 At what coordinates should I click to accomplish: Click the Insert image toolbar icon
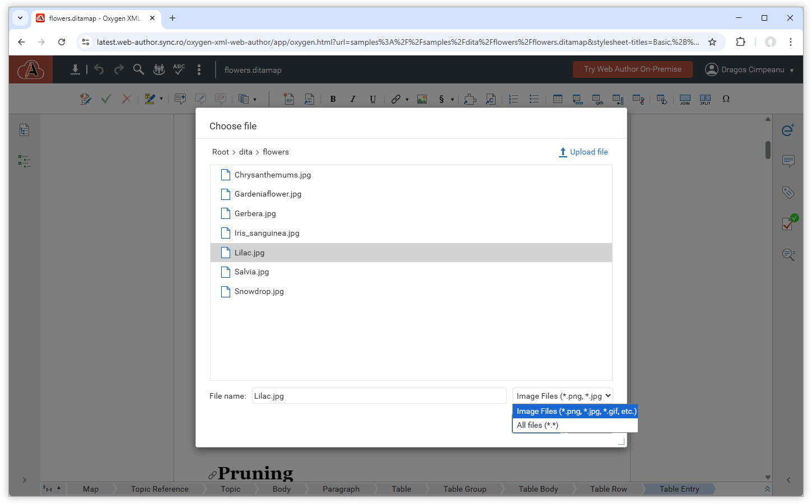pyautogui.click(x=422, y=99)
